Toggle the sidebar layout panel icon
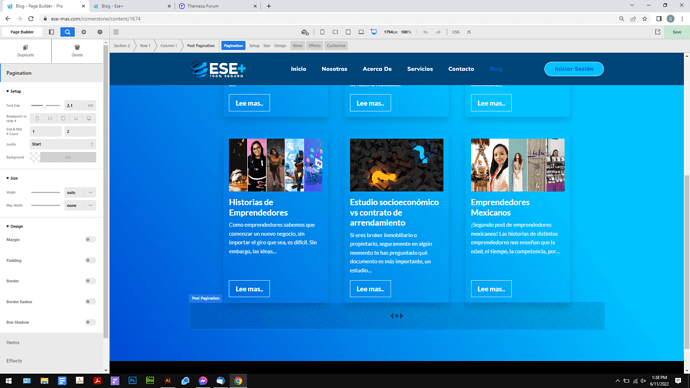Viewport: 690px width, 388px height. point(51,32)
